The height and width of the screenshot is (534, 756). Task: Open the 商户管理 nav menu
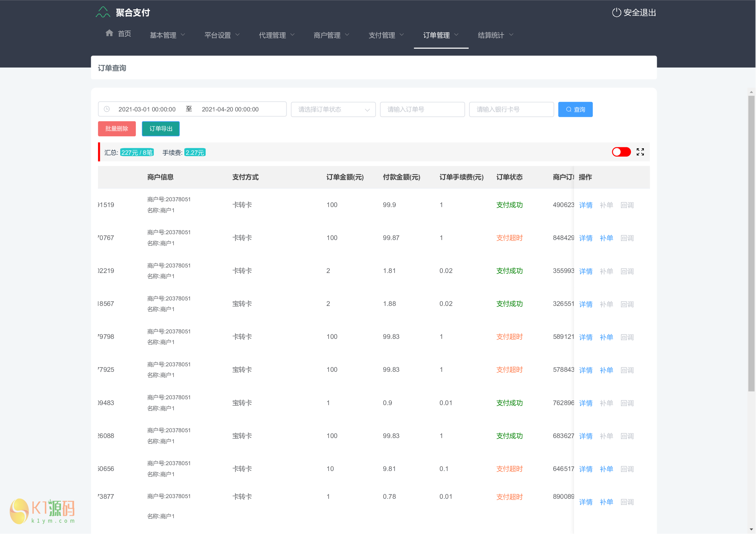pos(331,35)
